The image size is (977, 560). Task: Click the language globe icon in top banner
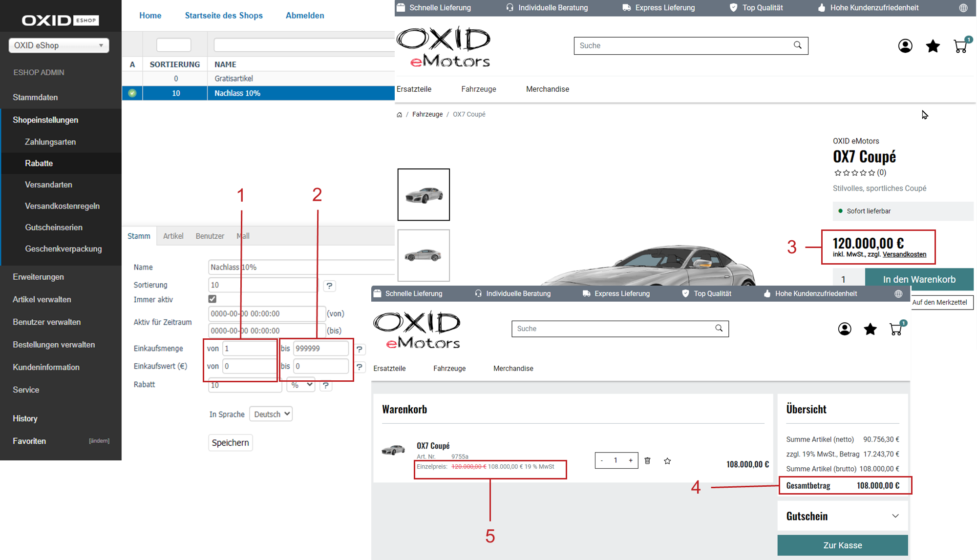click(963, 8)
